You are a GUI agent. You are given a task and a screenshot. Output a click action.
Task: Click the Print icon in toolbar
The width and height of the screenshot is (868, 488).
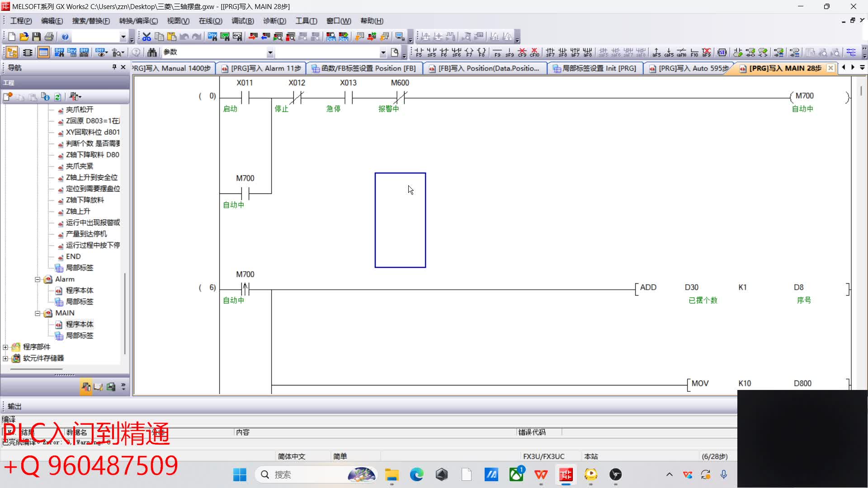tap(49, 37)
